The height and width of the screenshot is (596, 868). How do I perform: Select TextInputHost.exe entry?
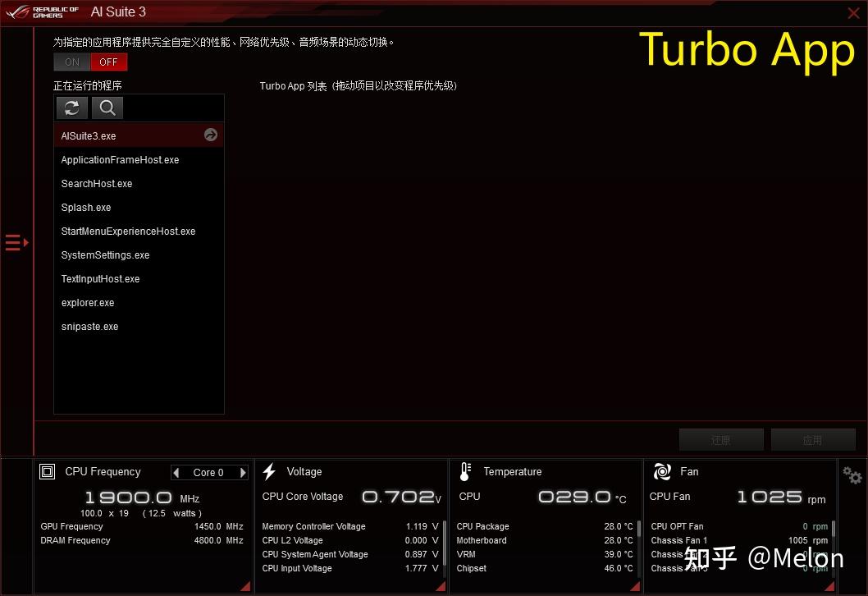[x=139, y=278]
